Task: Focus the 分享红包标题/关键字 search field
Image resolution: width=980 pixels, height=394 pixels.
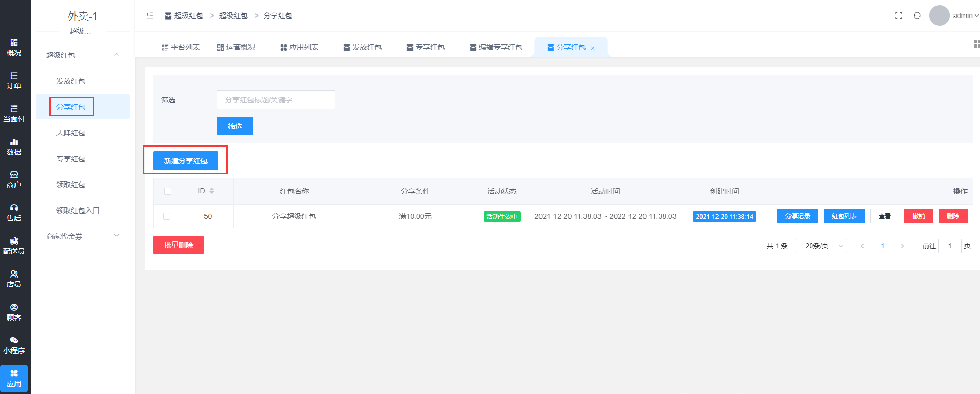Action: [276, 100]
